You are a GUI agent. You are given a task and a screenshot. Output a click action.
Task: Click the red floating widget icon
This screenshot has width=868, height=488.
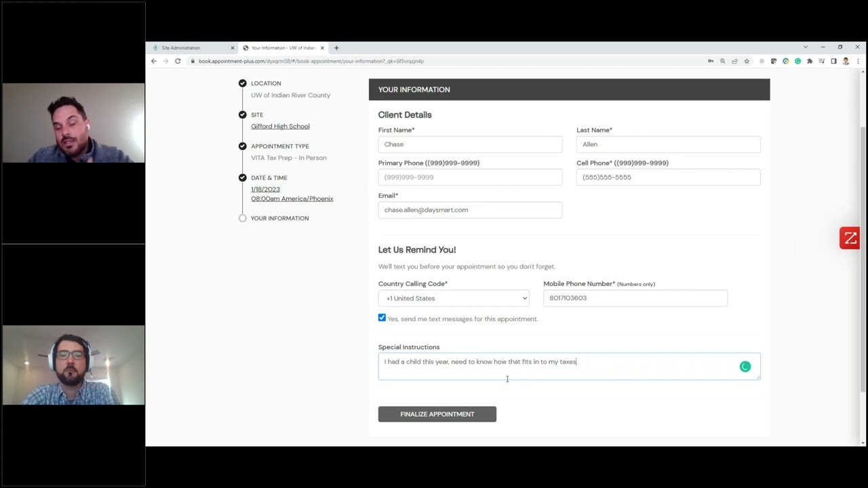pos(850,239)
